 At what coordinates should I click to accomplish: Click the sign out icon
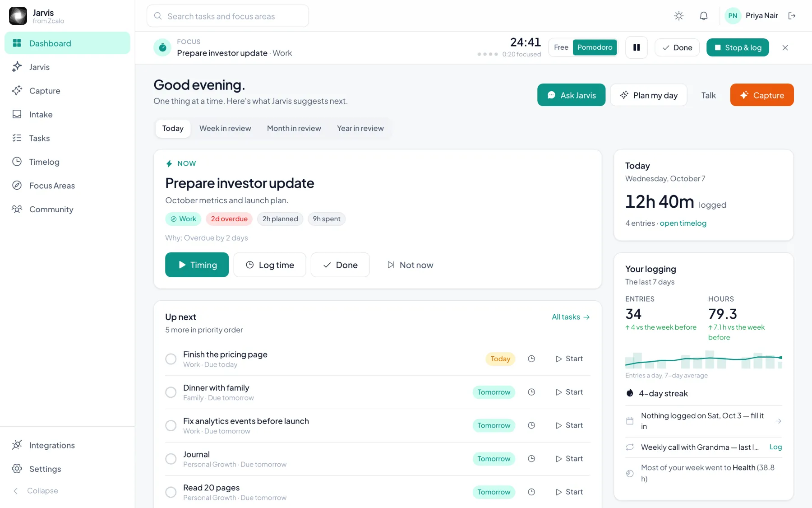(792, 16)
